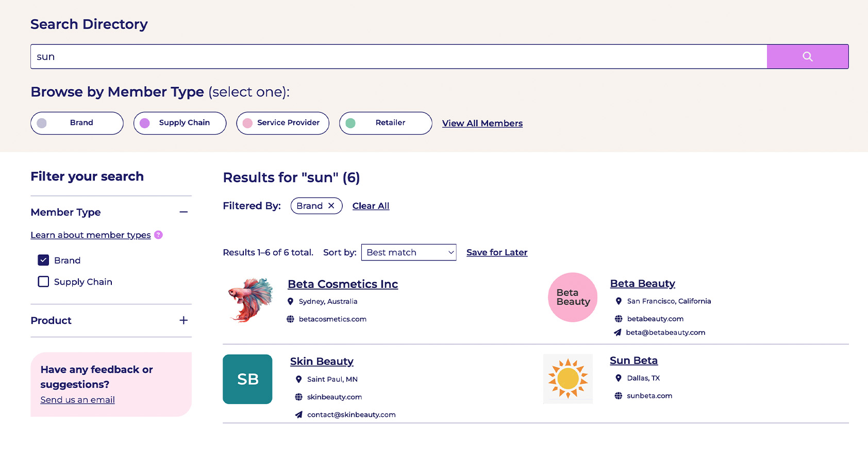868x456 pixels.
Task: Click the help question mark icon
Action: coord(158,235)
